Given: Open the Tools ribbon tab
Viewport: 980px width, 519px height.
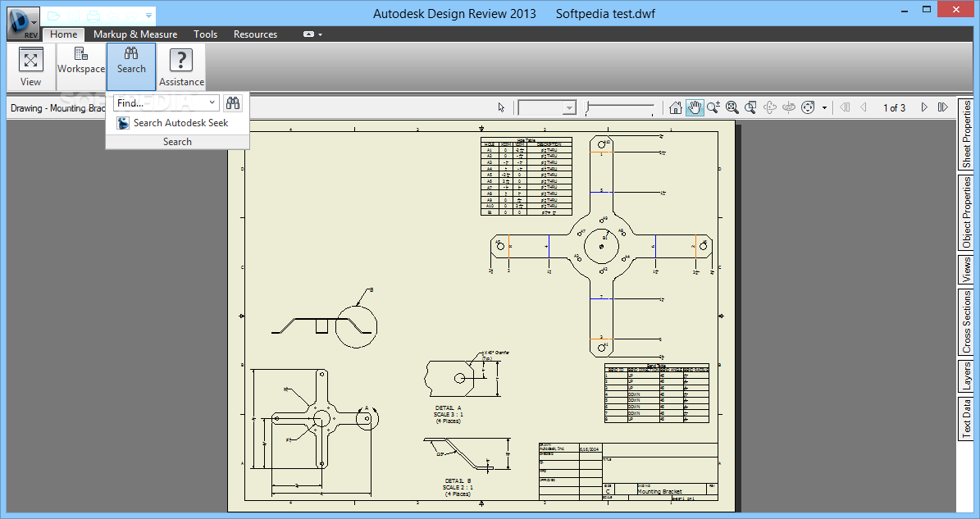Looking at the screenshot, I should click(205, 34).
